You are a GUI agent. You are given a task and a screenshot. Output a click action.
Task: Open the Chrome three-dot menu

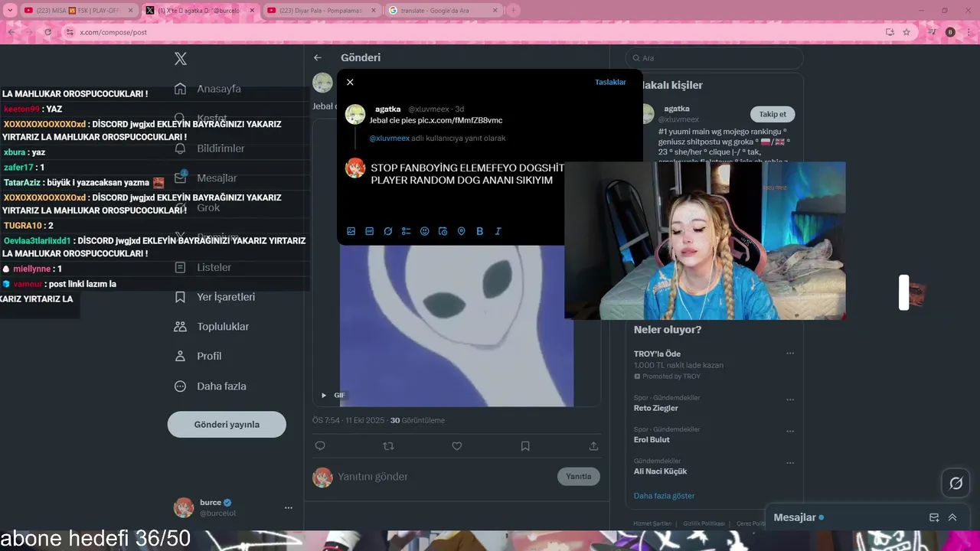point(969,32)
